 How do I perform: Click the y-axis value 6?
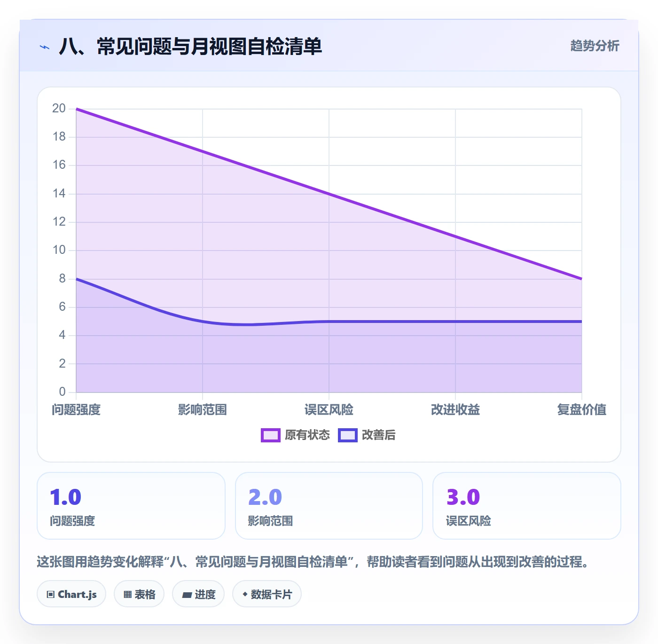[62, 307]
